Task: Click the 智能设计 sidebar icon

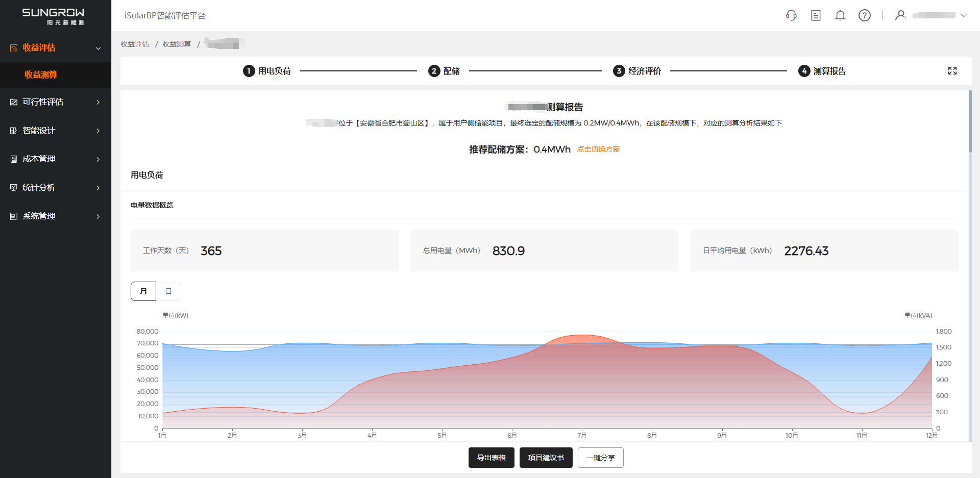Action: pyautogui.click(x=14, y=131)
